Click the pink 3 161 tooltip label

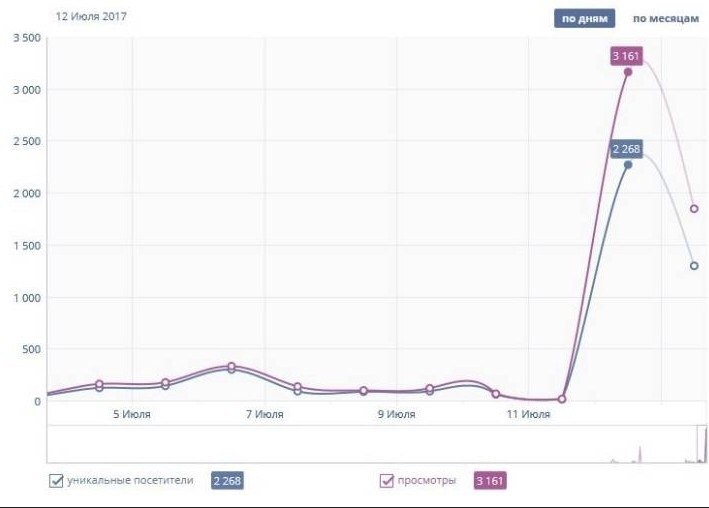pyautogui.click(x=626, y=56)
